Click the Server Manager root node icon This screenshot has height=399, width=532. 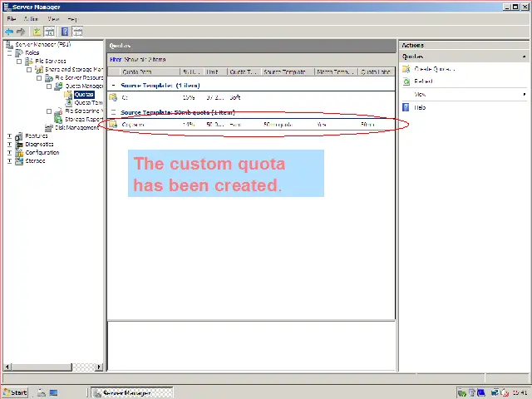pyautogui.click(x=10, y=45)
